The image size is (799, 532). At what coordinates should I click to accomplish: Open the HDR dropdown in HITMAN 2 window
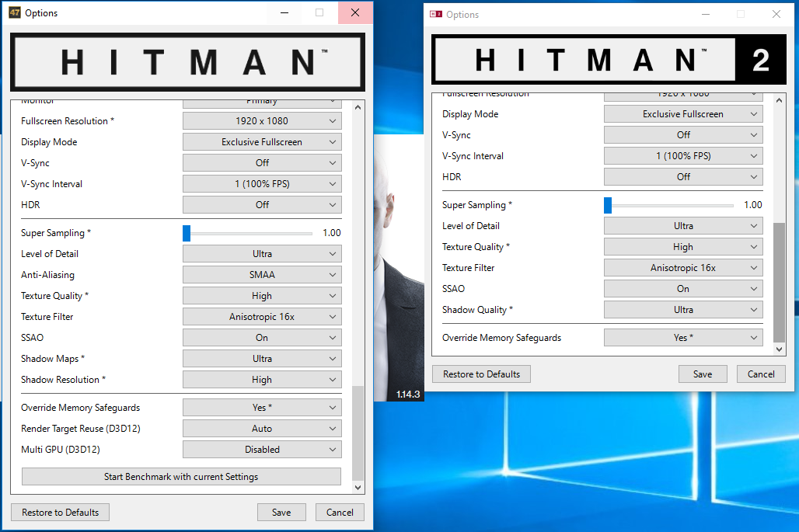(683, 176)
